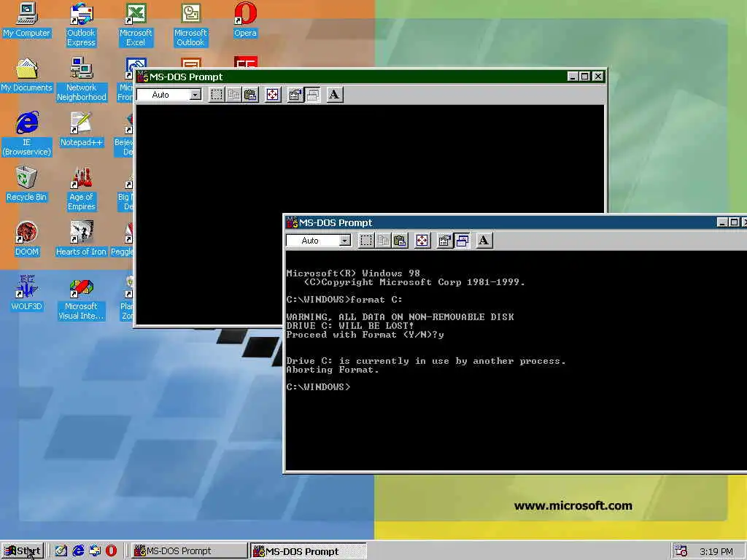Maximize the back MS-DOS Prompt window
The width and height of the screenshot is (747, 560).
[x=584, y=77]
